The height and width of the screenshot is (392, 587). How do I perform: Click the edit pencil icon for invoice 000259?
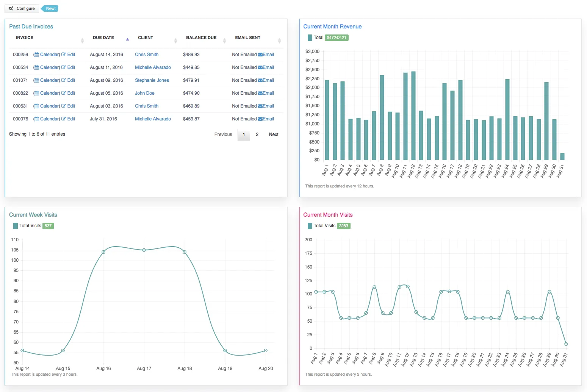[64, 55]
